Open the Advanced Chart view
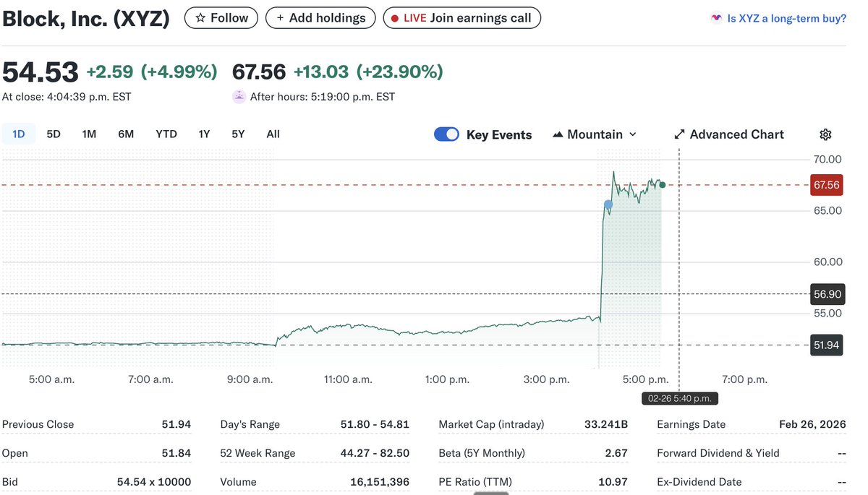 [728, 134]
